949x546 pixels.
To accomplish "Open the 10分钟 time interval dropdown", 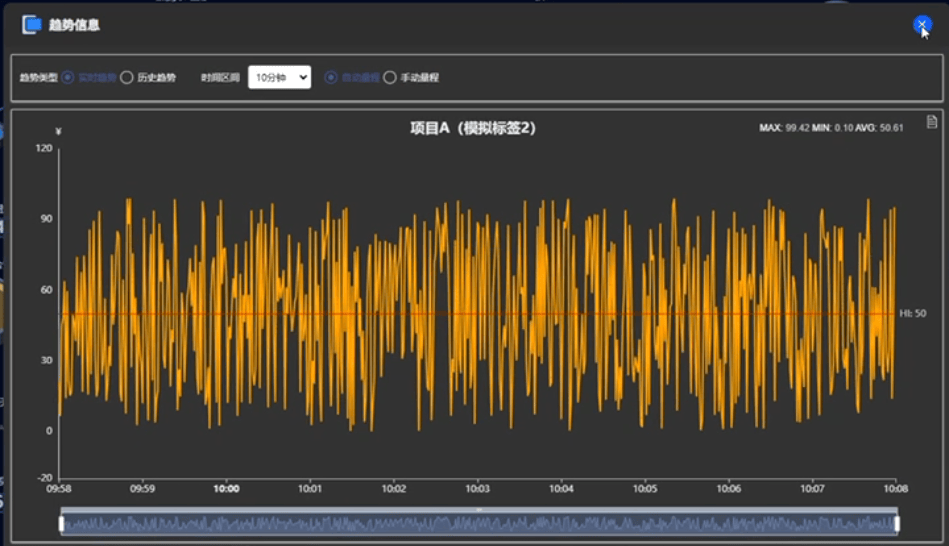I will 279,78.
